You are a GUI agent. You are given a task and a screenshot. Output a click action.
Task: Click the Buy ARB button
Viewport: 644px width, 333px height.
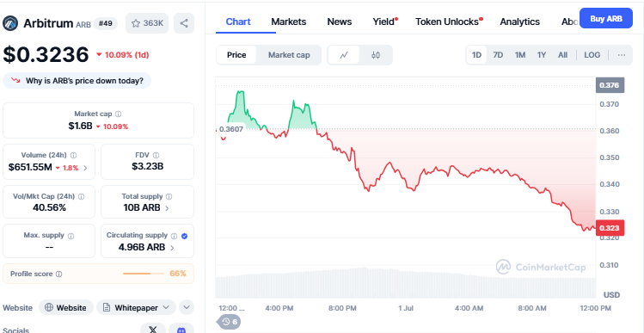coord(606,19)
